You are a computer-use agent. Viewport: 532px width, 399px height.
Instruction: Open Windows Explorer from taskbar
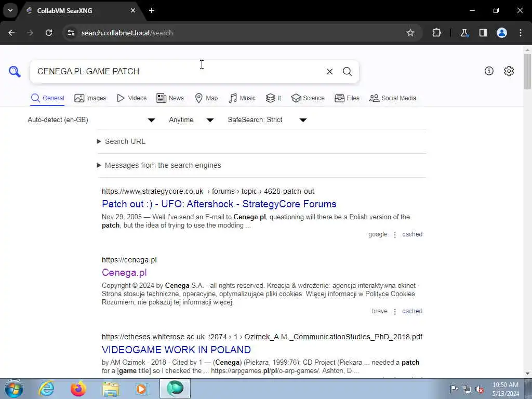(111, 389)
